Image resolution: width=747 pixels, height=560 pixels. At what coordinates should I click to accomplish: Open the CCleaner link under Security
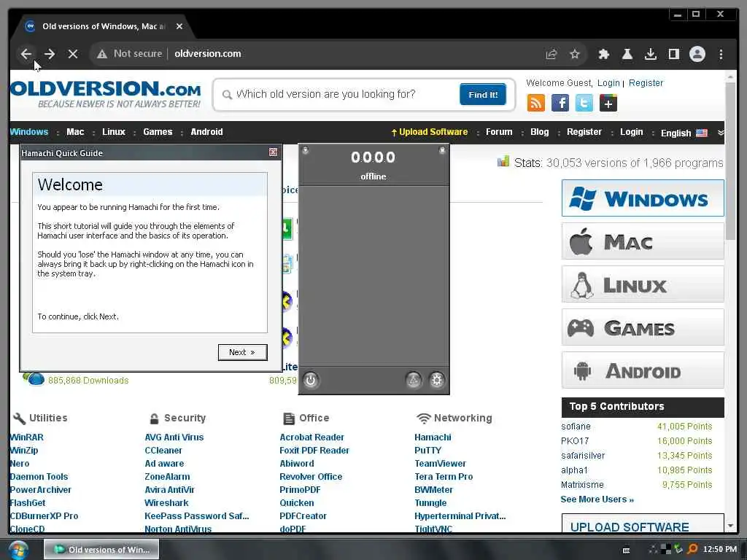pyautogui.click(x=163, y=451)
